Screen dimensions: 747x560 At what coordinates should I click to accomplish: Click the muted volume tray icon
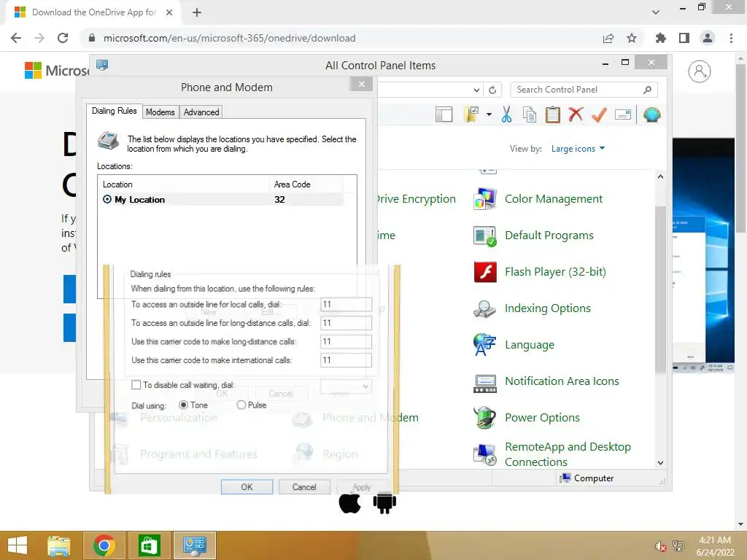661,546
